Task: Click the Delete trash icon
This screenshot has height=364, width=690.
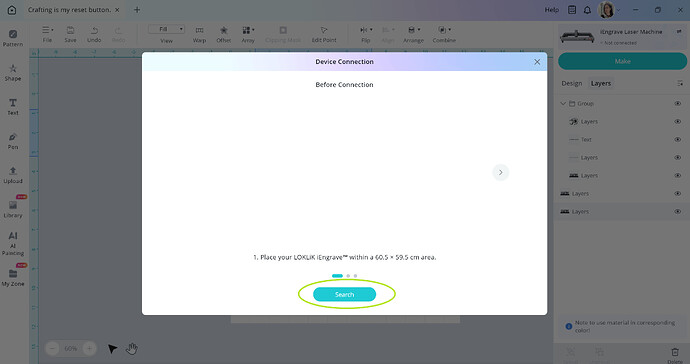Action: pyautogui.click(x=675, y=352)
